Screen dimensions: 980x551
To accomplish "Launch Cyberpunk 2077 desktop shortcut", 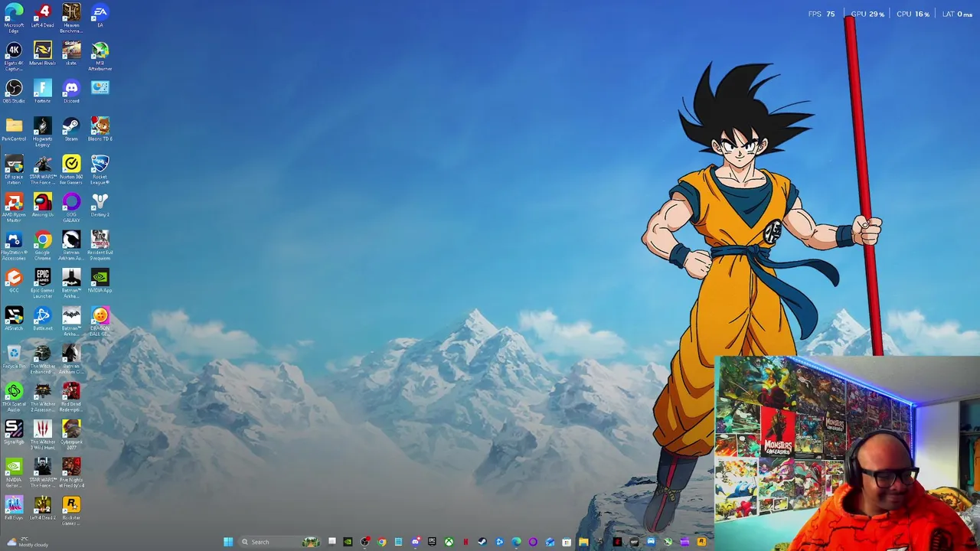I will (x=71, y=435).
